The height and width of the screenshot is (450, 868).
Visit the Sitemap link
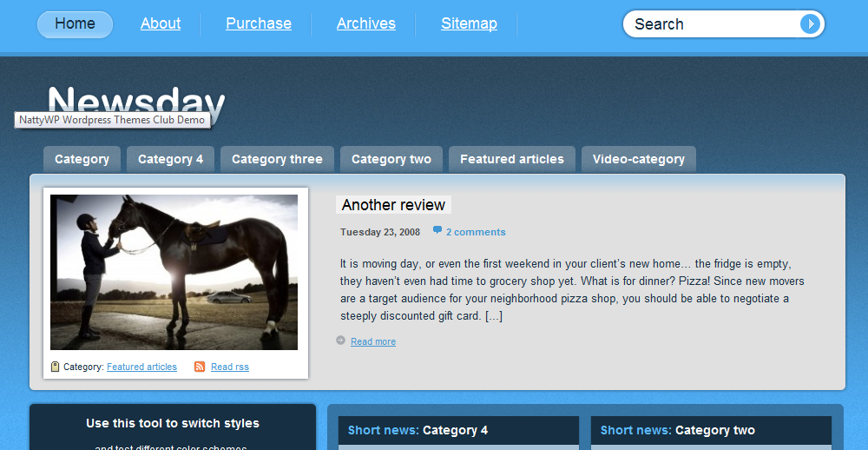pos(469,23)
